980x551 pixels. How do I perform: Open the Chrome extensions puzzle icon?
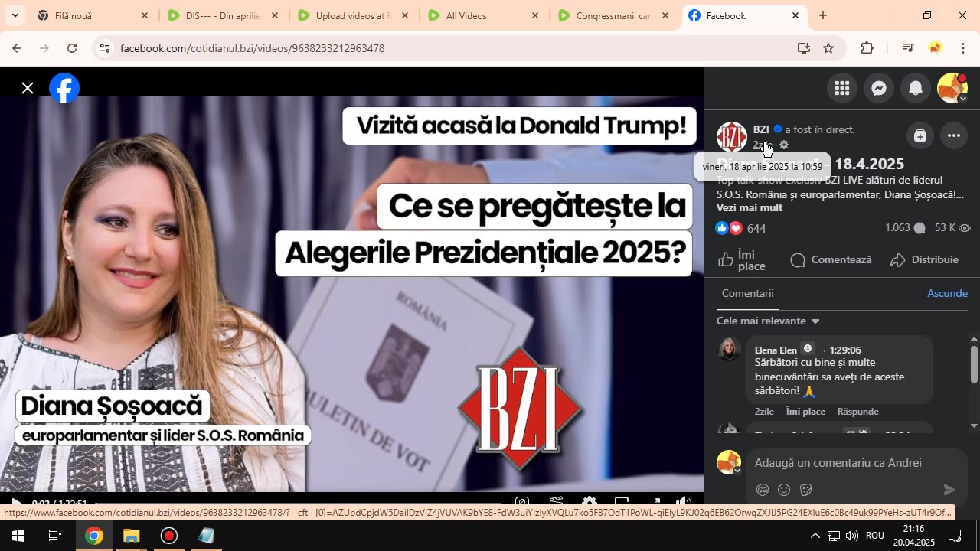[867, 48]
